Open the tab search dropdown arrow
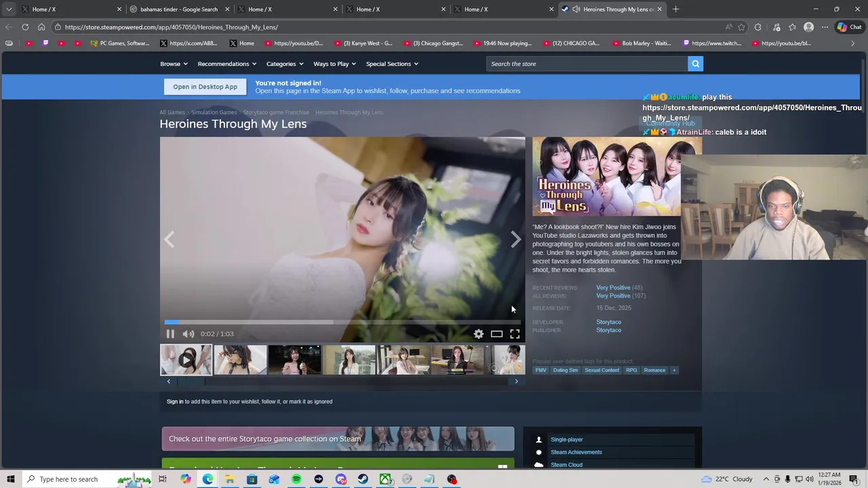 tap(8, 9)
